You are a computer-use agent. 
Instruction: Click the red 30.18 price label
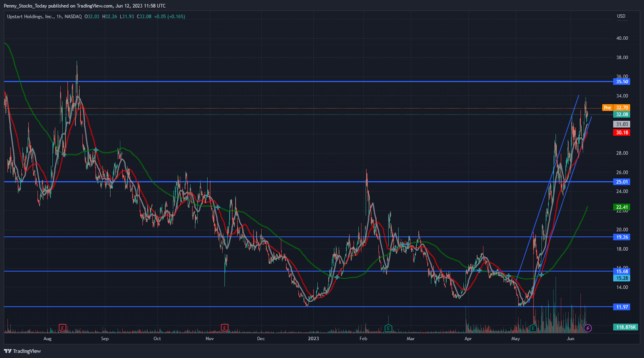point(622,132)
